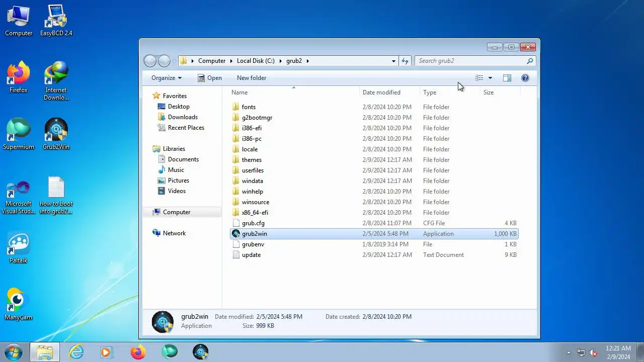Go back in Explorer navigation
The image size is (644, 362).
(150, 61)
